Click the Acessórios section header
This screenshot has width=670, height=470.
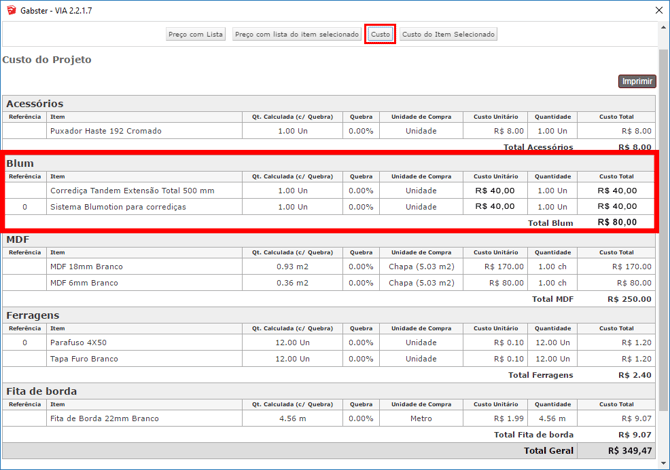tap(35, 103)
